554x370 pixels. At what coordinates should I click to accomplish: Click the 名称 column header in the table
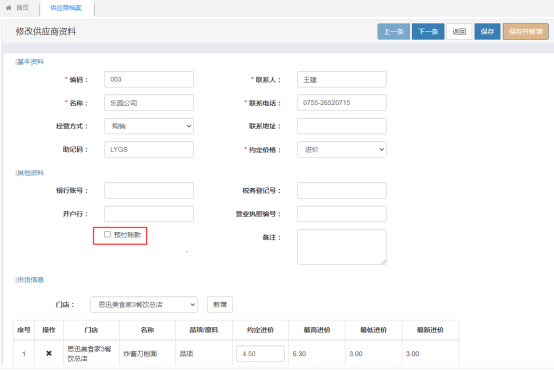147,330
